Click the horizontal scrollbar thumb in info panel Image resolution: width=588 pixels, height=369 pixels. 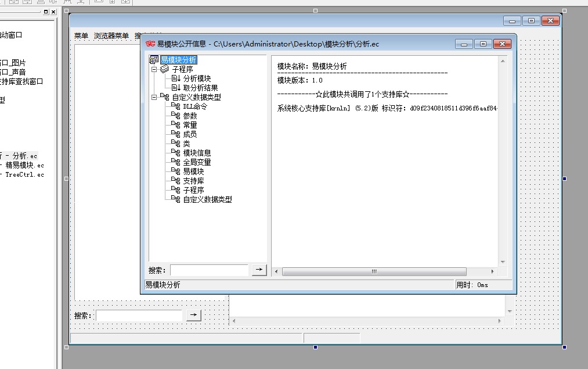pos(374,271)
